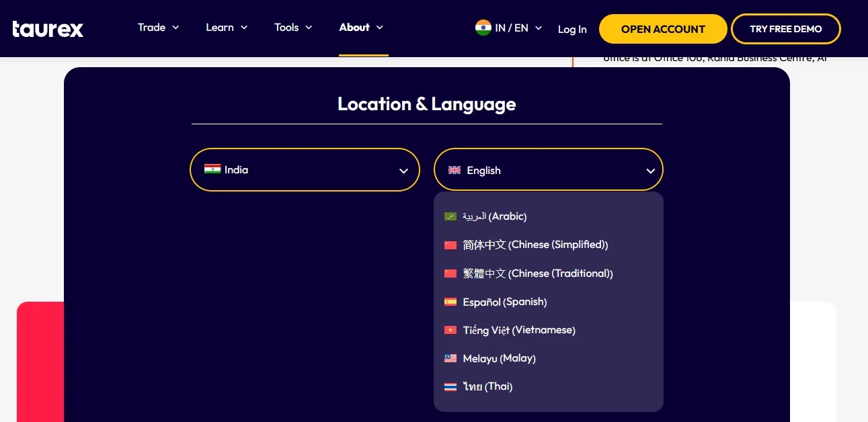The width and height of the screenshot is (868, 422).
Task: Click the Arabic flag icon
Action: pyautogui.click(x=450, y=216)
